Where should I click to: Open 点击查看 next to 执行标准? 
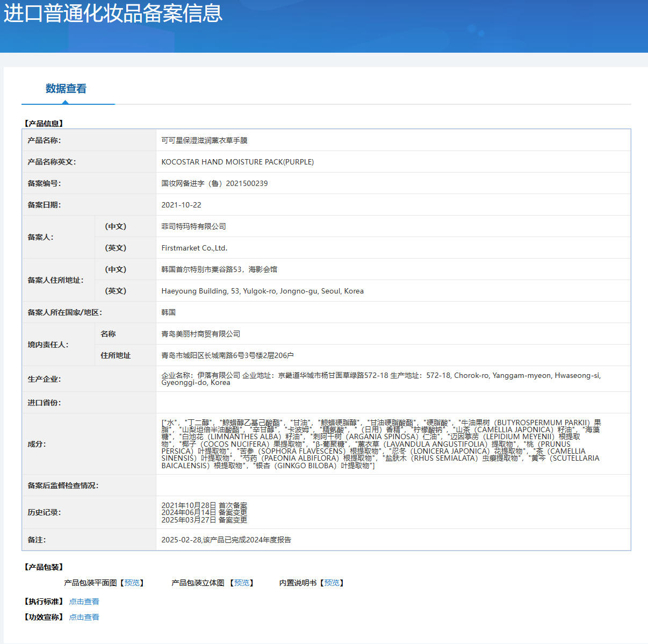pos(84,602)
